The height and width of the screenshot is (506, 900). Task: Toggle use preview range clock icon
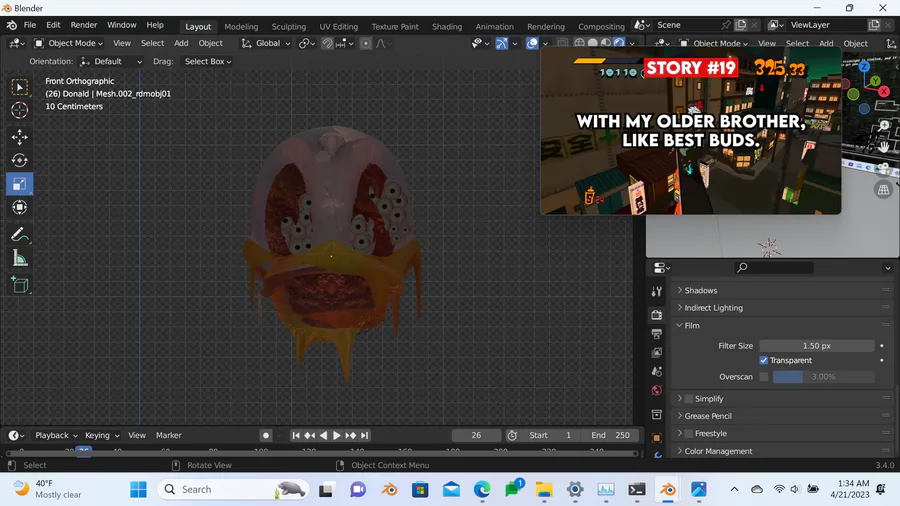tap(512, 435)
